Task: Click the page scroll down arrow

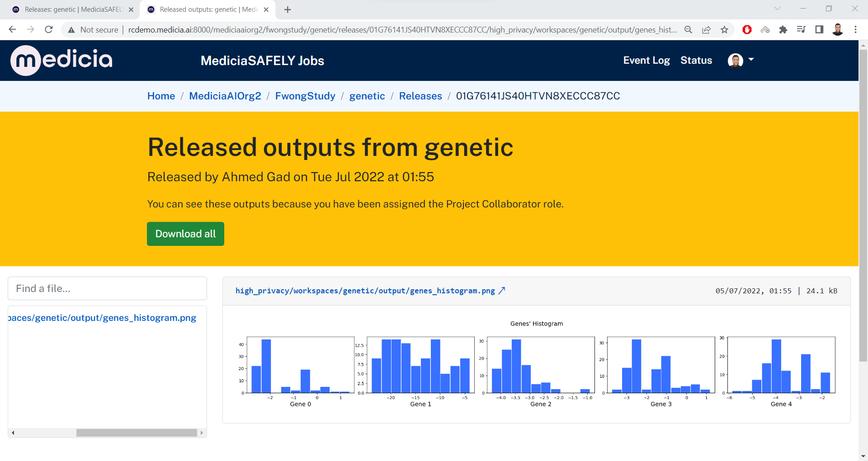Action: pos(863,456)
